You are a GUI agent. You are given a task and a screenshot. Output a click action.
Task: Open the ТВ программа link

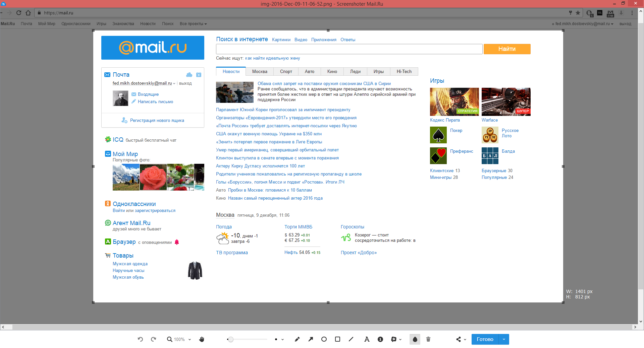click(232, 253)
